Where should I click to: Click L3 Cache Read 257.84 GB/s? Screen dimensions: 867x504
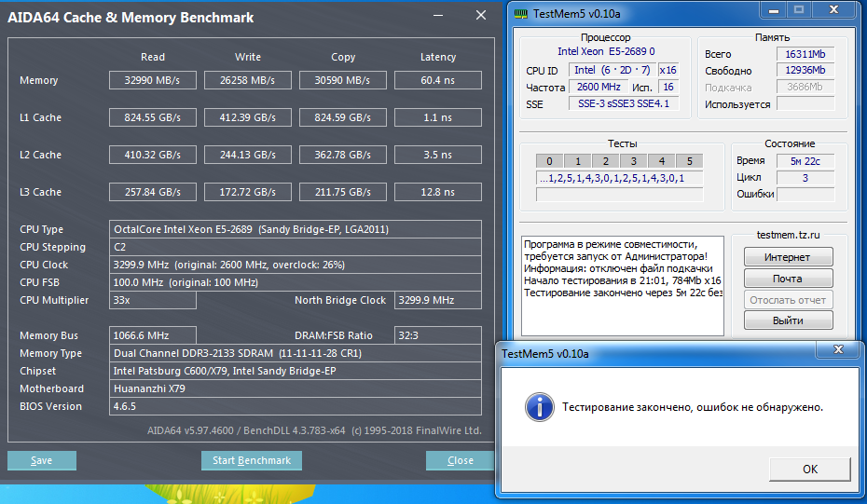pyautogui.click(x=153, y=192)
